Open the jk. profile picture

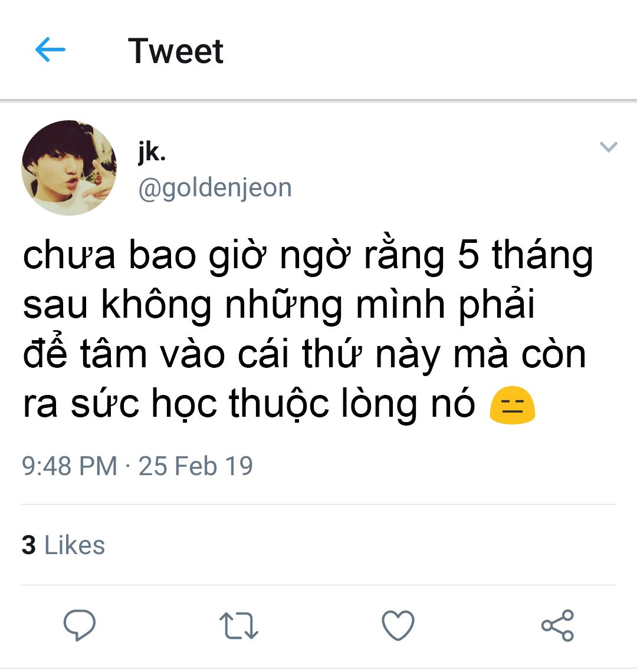pos(68,167)
